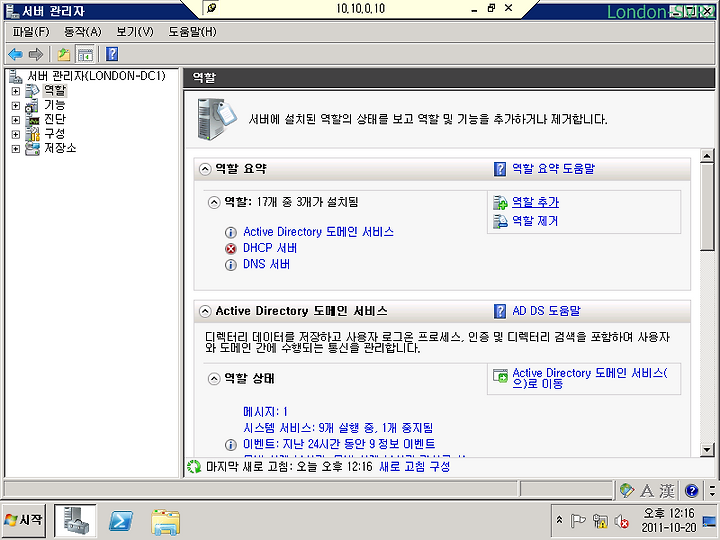Screen dimensions: 720x540
Task: Click the 漢 Hanja conversion icon
Action: 666,491
